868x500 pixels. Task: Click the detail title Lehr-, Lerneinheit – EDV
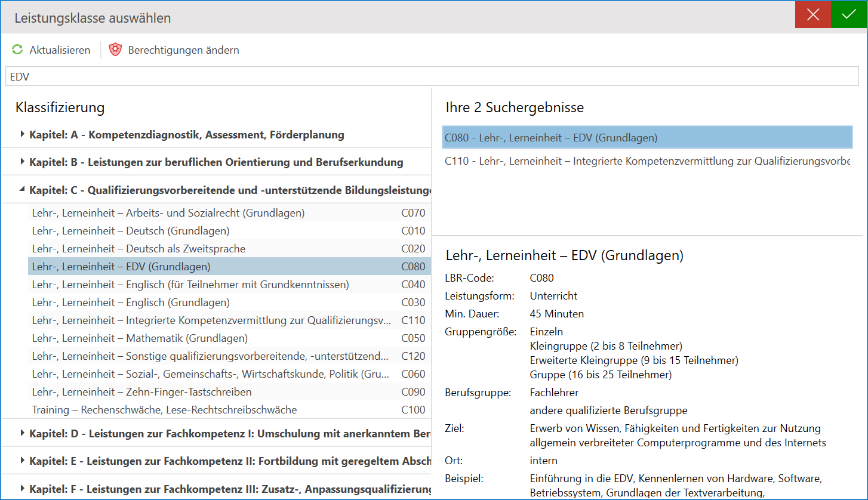click(564, 255)
